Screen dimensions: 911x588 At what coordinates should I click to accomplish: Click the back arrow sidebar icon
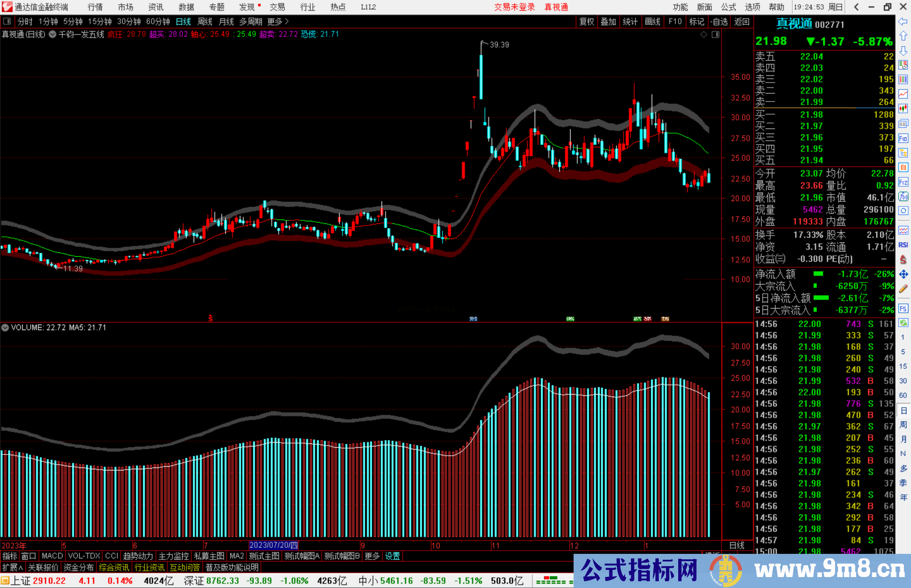pos(903,21)
